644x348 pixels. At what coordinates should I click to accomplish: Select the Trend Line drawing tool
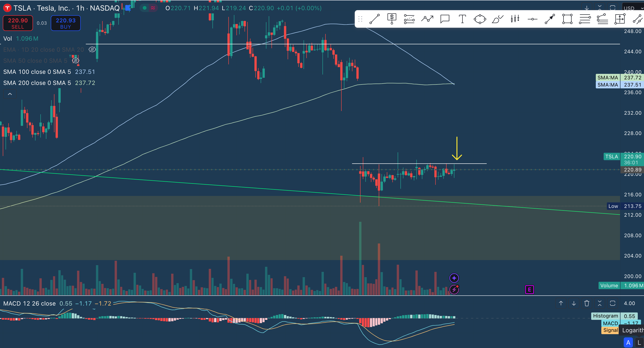(375, 19)
